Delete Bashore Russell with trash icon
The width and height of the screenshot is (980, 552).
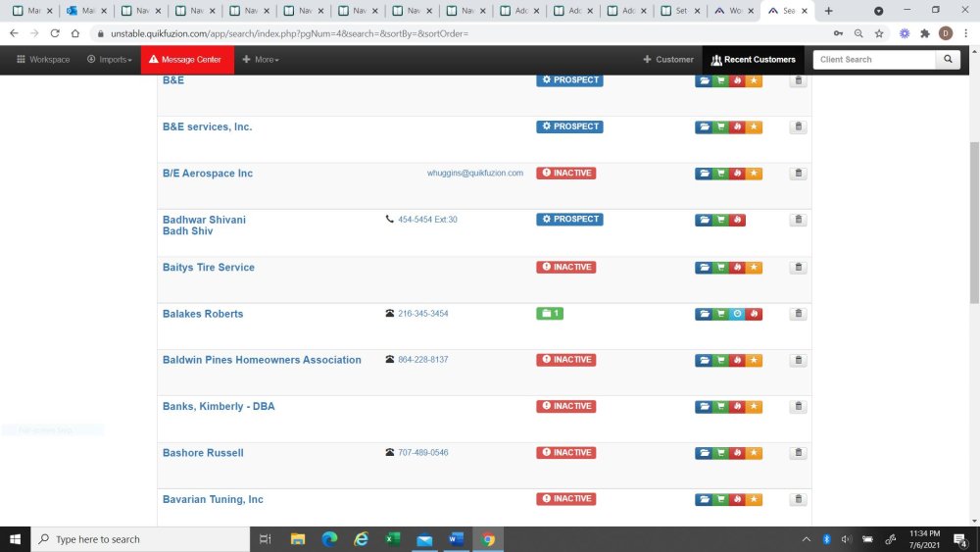pyautogui.click(x=798, y=453)
